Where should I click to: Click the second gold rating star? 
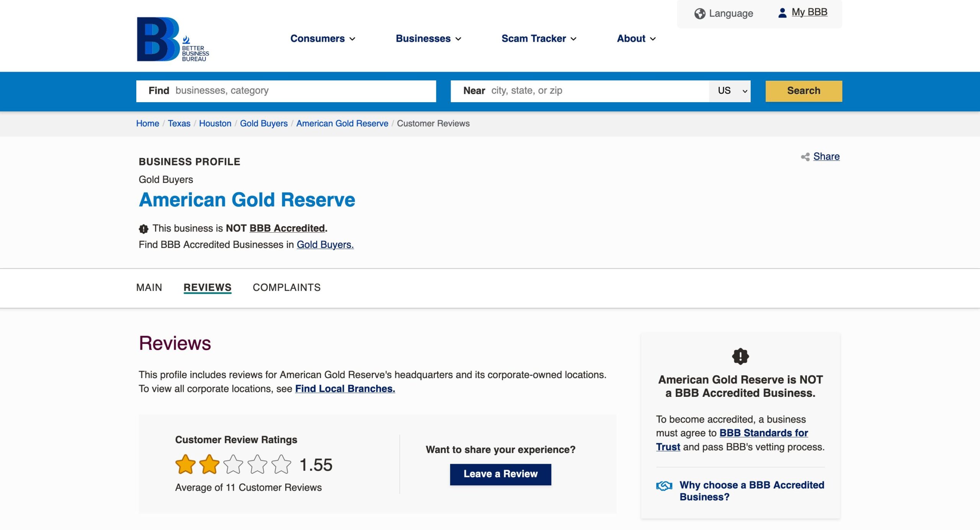[209, 465]
